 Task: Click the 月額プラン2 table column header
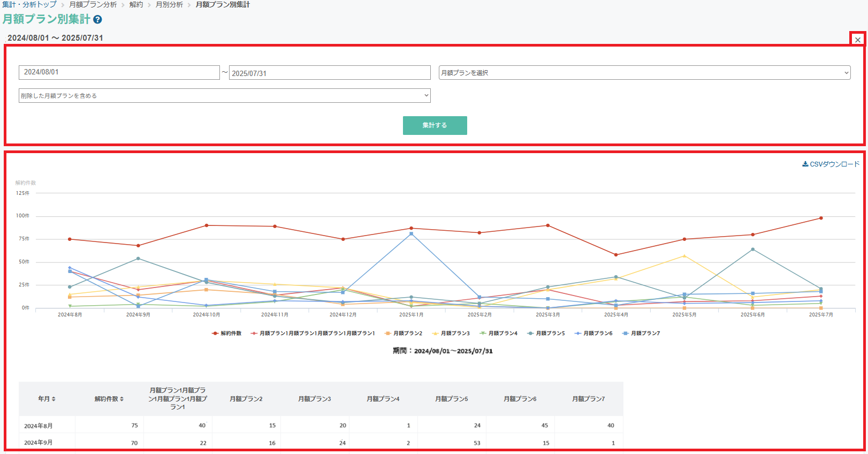[246, 399]
